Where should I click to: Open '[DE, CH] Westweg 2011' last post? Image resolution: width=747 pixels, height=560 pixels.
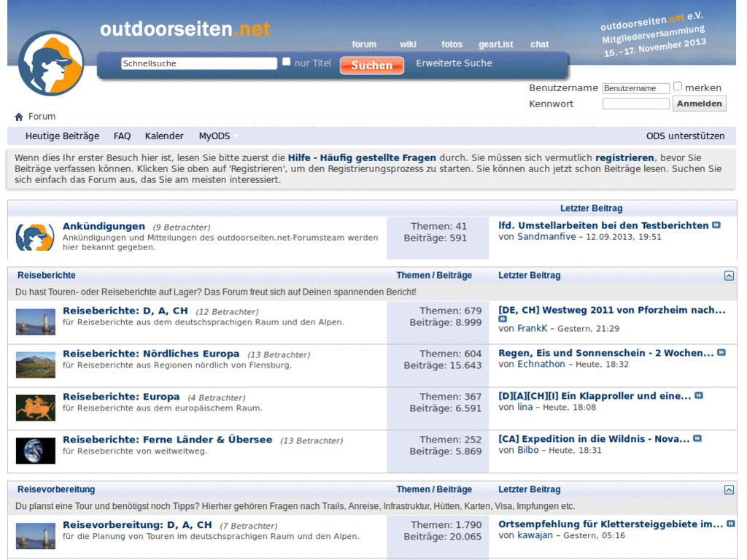click(612, 310)
